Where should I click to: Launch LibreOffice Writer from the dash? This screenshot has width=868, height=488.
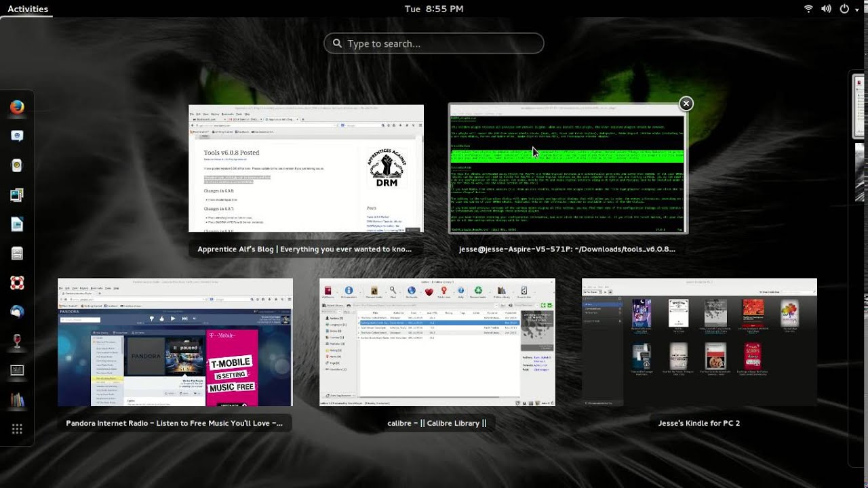(17, 224)
